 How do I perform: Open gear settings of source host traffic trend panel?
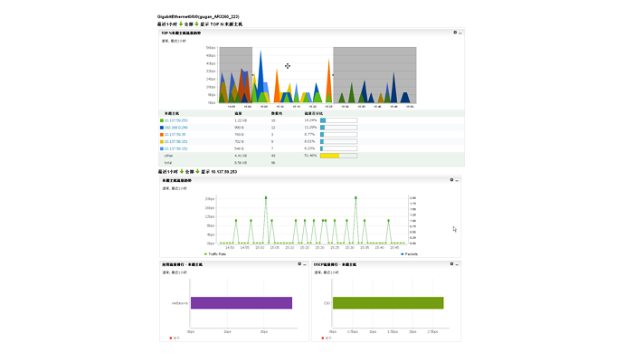coord(451,180)
